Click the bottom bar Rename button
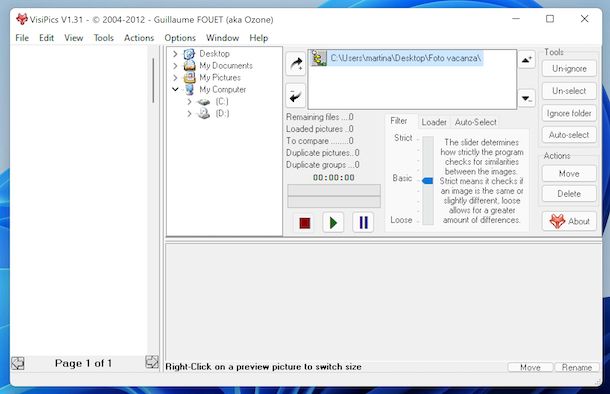This screenshot has height=394, width=610. (x=577, y=367)
